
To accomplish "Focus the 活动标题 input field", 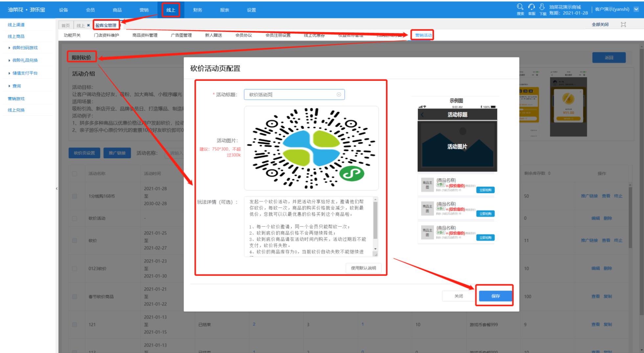I will tap(294, 95).
